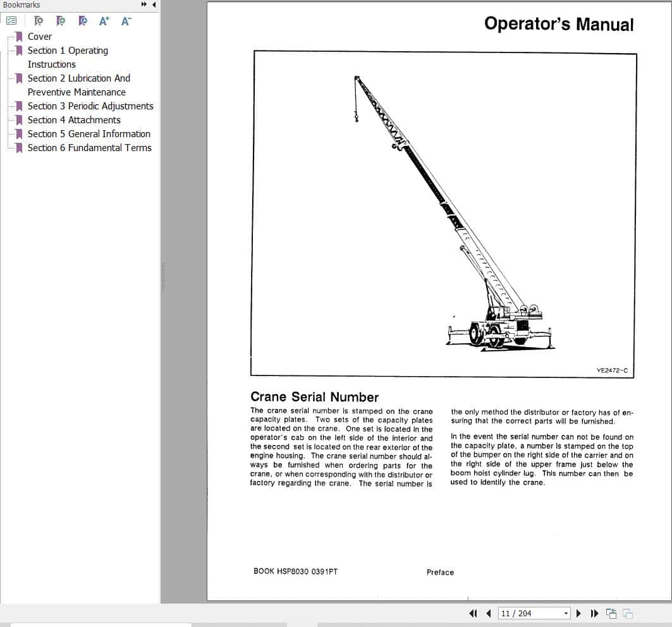The image size is (672, 627).
Task: Select the locate bookmark icon
Action: coord(83,20)
